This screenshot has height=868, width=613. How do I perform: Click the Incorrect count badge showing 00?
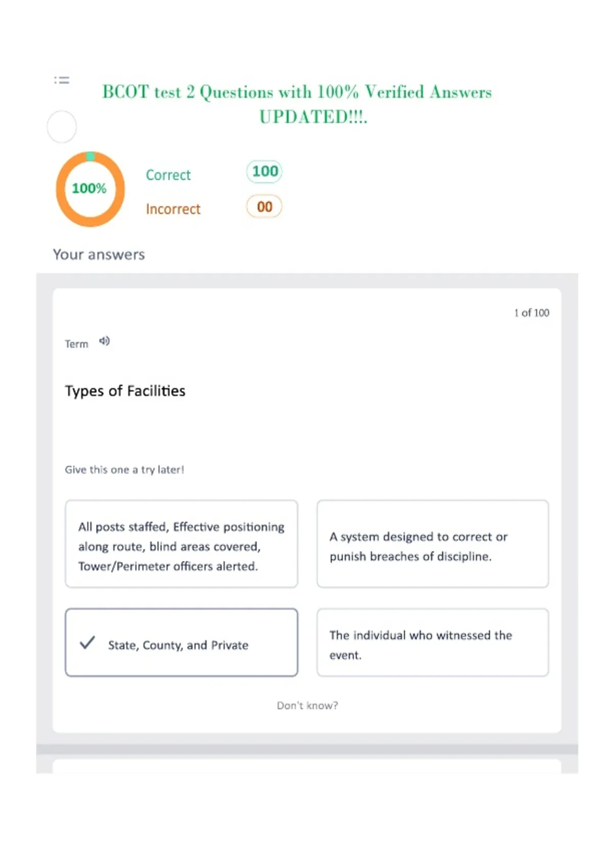264,207
